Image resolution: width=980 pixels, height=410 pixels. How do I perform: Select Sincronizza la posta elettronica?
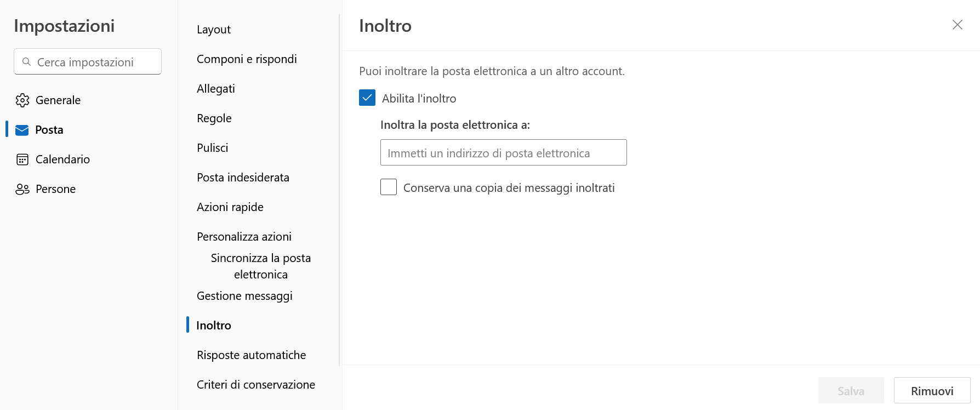pyautogui.click(x=261, y=266)
